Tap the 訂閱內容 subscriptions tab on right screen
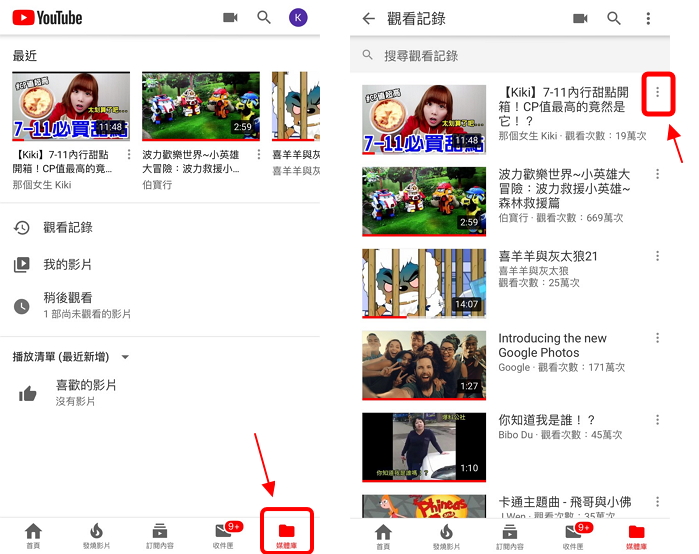The height and width of the screenshot is (554, 699). [x=510, y=536]
